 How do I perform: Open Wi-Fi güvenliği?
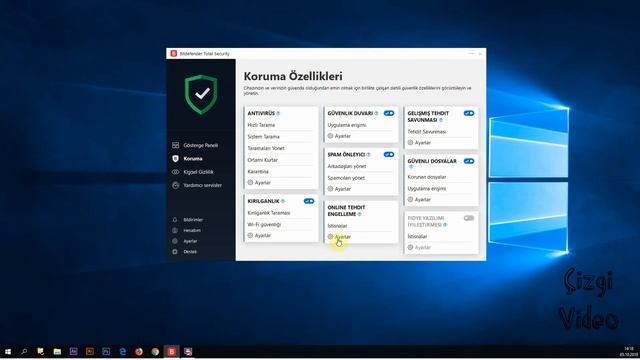[264, 225]
